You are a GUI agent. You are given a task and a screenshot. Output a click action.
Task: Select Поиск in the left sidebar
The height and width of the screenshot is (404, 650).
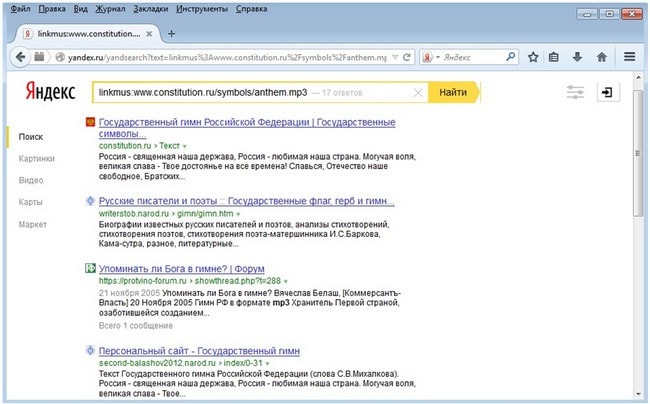point(31,137)
